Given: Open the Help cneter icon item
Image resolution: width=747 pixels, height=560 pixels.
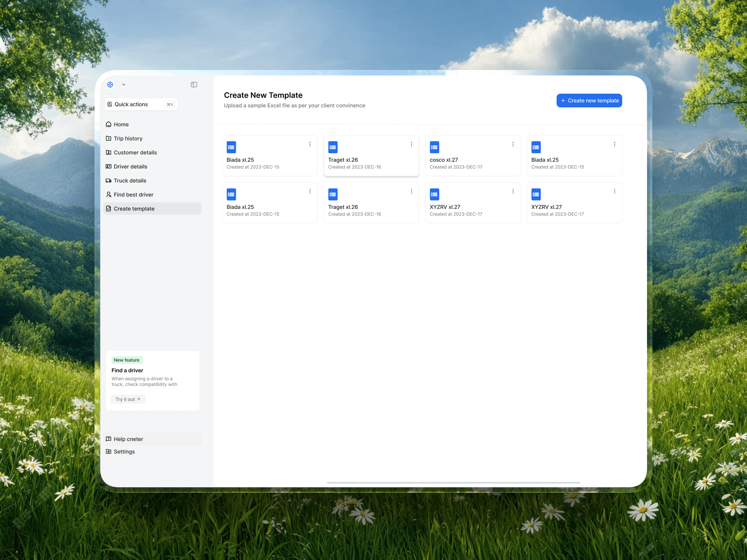Looking at the screenshot, I should click(x=109, y=439).
